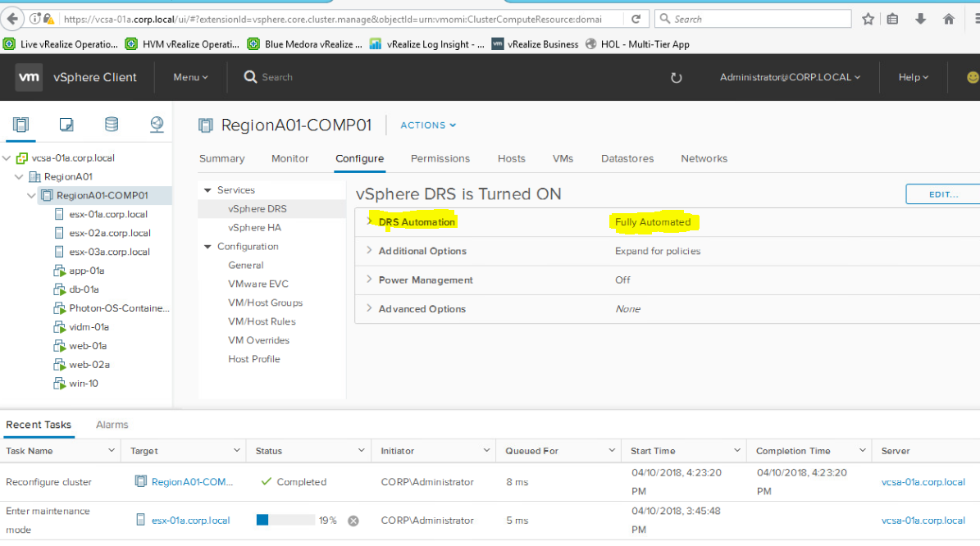The height and width of the screenshot is (546, 980).
Task: Click the vm logo in header
Action: click(x=29, y=77)
